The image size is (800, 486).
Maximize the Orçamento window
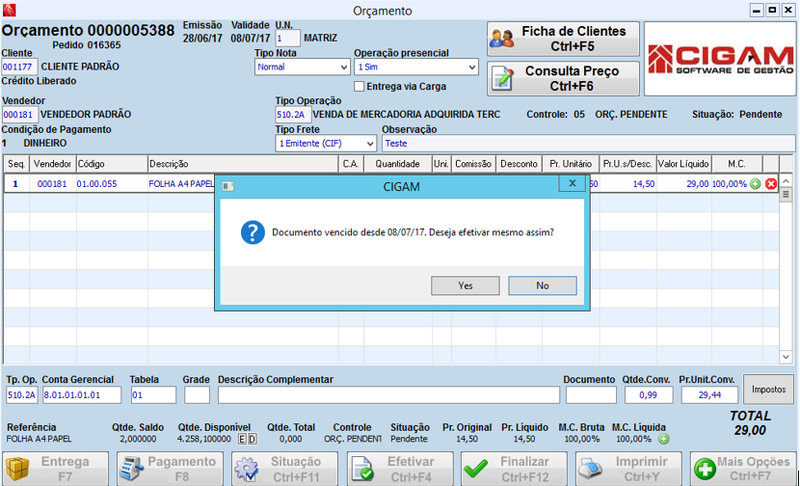click(772, 10)
